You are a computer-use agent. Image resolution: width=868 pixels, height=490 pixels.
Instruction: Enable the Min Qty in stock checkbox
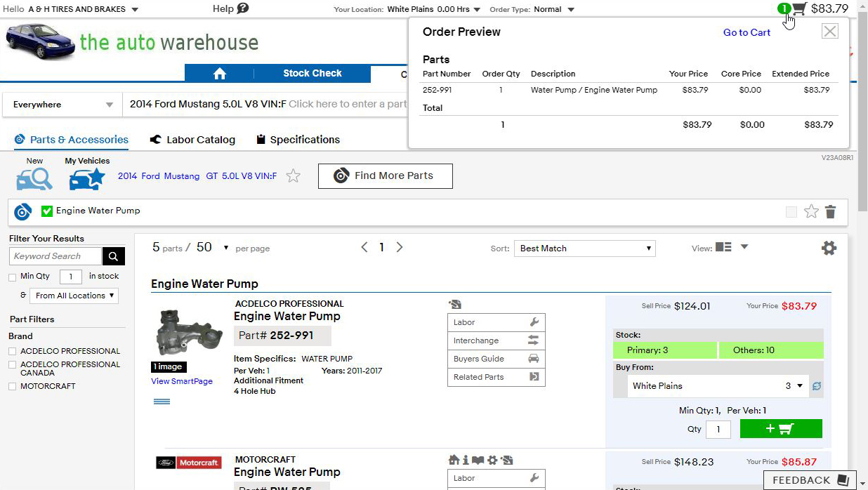[x=12, y=277]
